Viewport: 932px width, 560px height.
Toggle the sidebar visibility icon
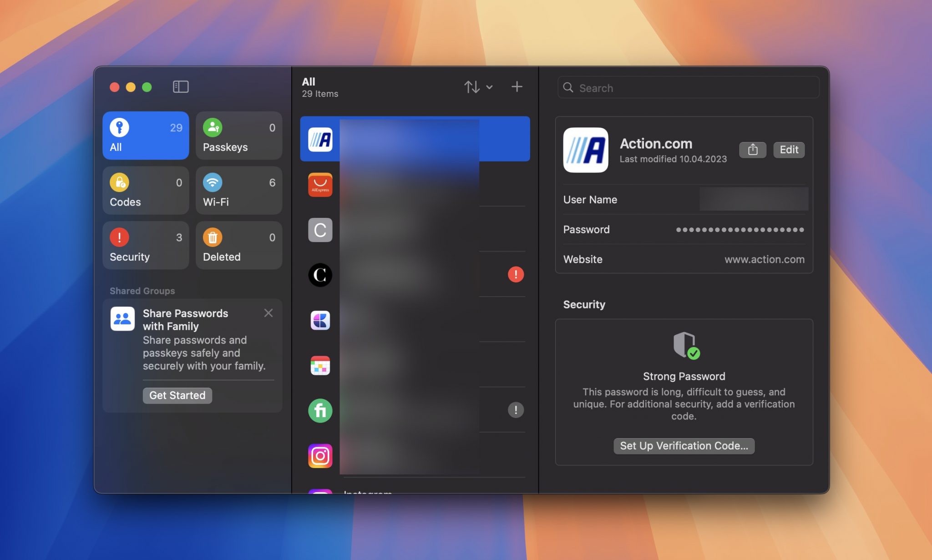click(x=180, y=86)
